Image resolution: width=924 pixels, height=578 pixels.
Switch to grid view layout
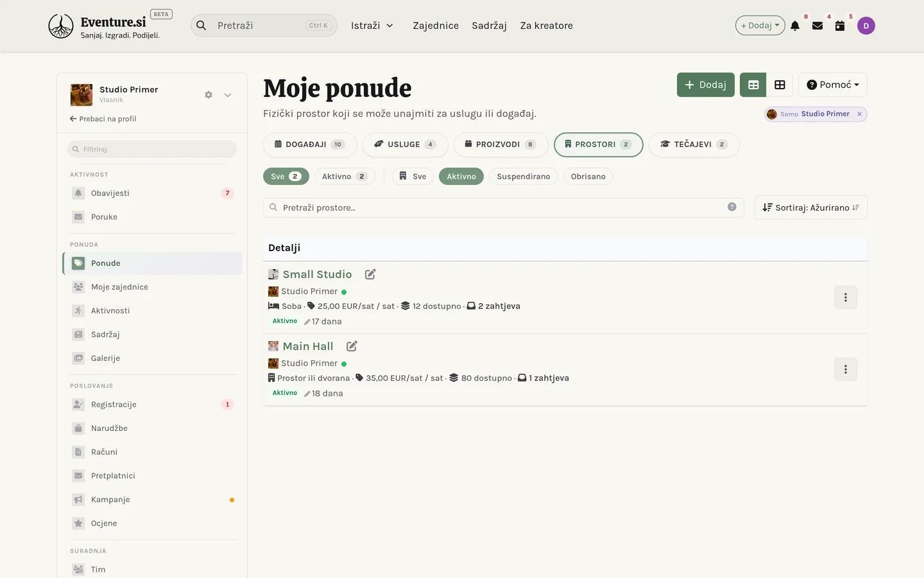(x=780, y=85)
